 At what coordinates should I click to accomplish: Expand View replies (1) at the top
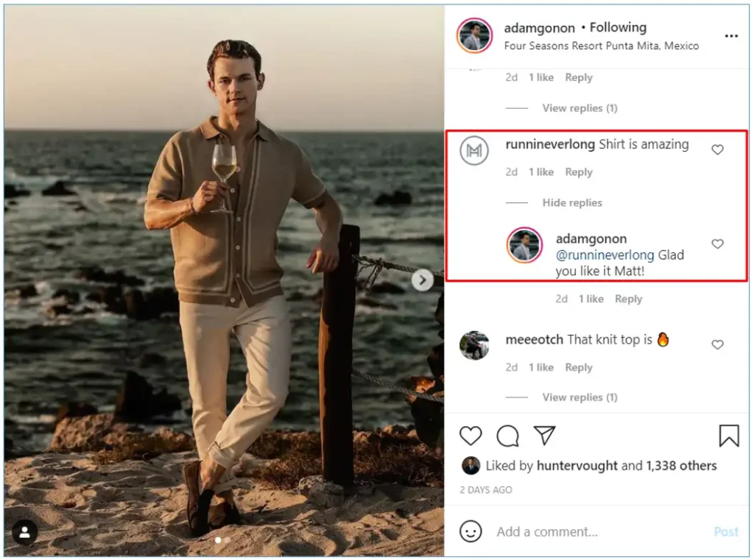click(579, 108)
